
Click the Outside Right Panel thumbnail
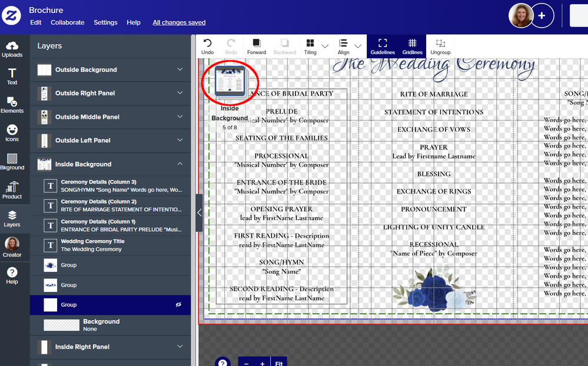coord(44,93)
